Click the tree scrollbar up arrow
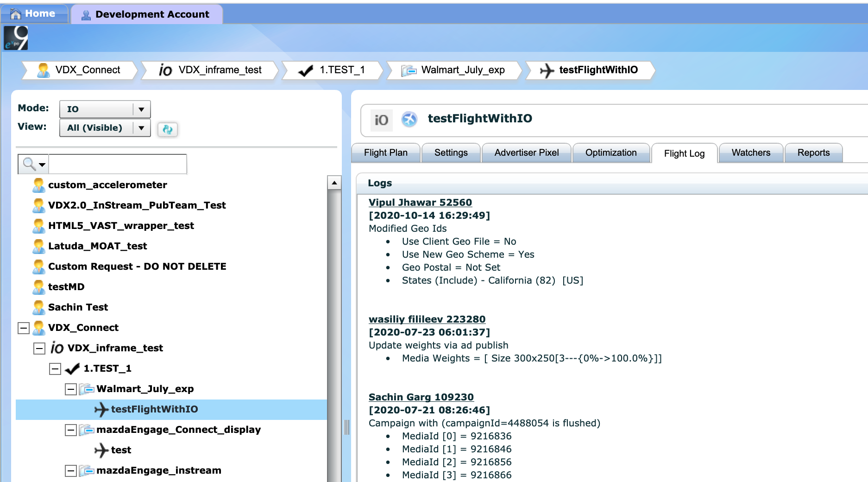 pos(334,183)
